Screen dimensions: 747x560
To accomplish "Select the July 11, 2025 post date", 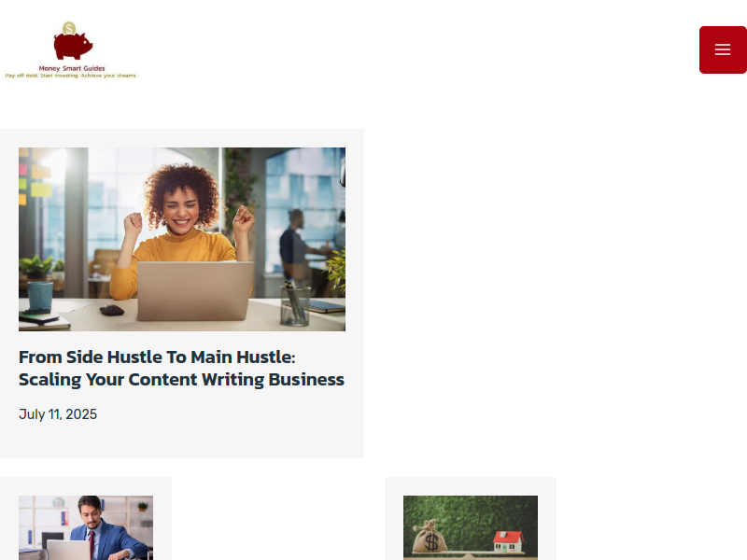I will tap(58, 414).
